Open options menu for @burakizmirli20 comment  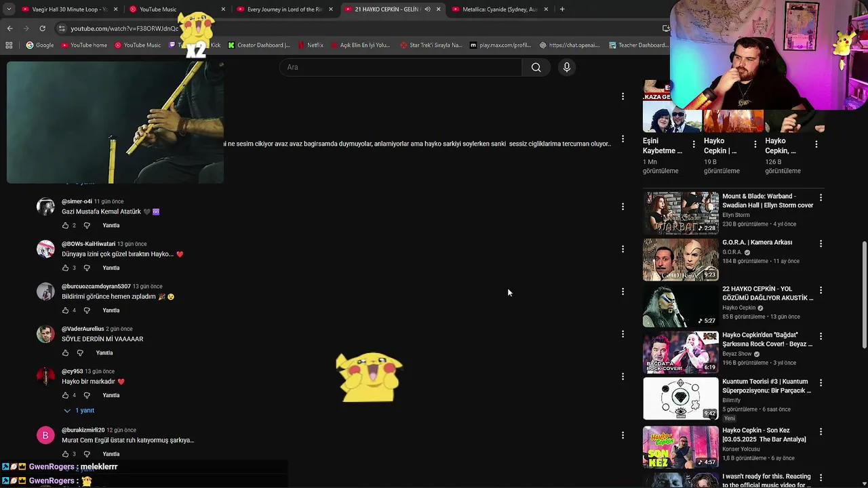(623, 435)
